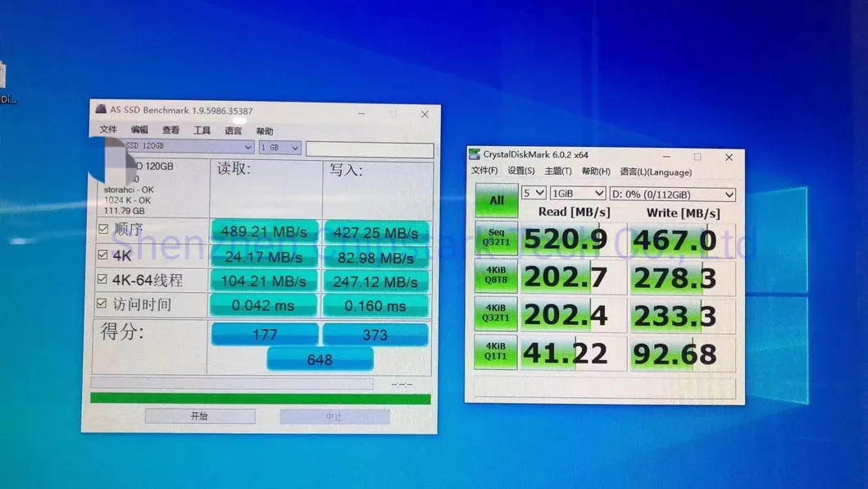Click the 82.98 MB/s 4K write result
868x489 pixels.
[375, 258]
